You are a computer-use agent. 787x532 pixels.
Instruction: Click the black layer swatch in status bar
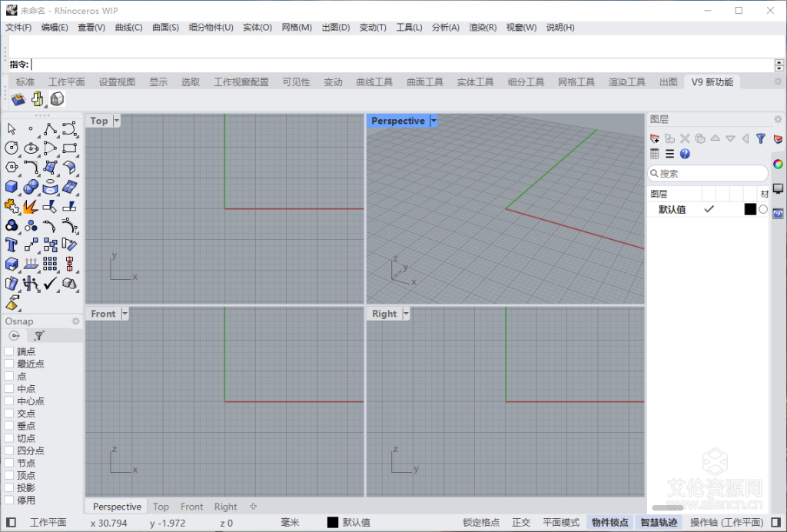point(333,523)
